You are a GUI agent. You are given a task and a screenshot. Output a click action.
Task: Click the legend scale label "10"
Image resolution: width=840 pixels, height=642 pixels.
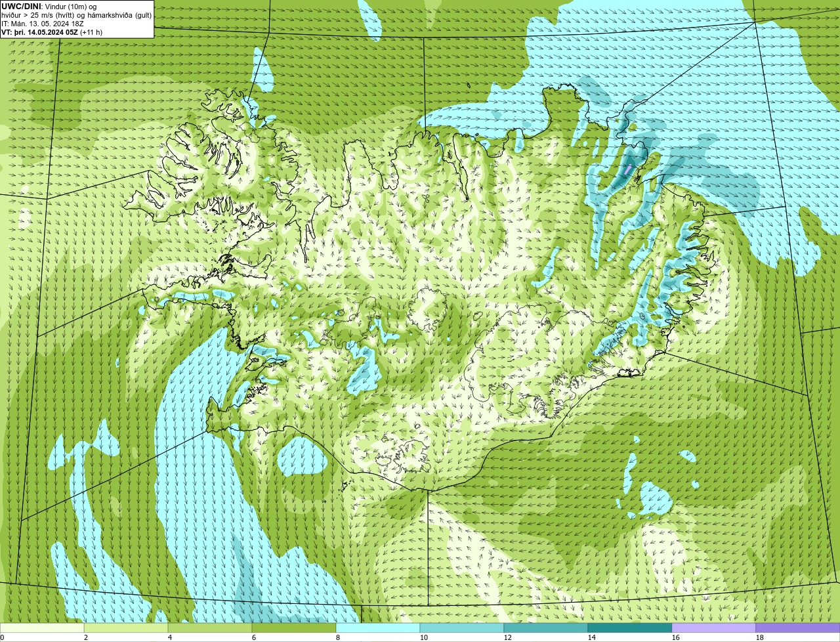pos(424,637)
